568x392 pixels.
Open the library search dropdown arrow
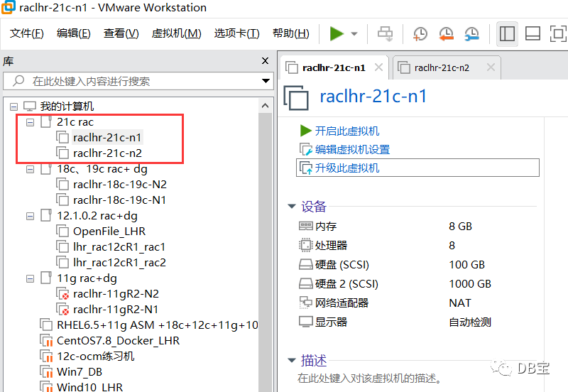[266, 81]
